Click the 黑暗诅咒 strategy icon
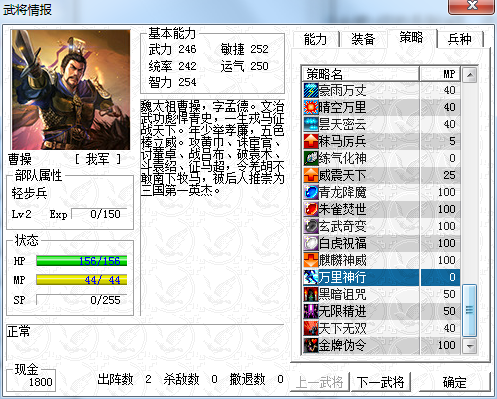The width and height of the screenshot is (497, 399). (311, 294)
